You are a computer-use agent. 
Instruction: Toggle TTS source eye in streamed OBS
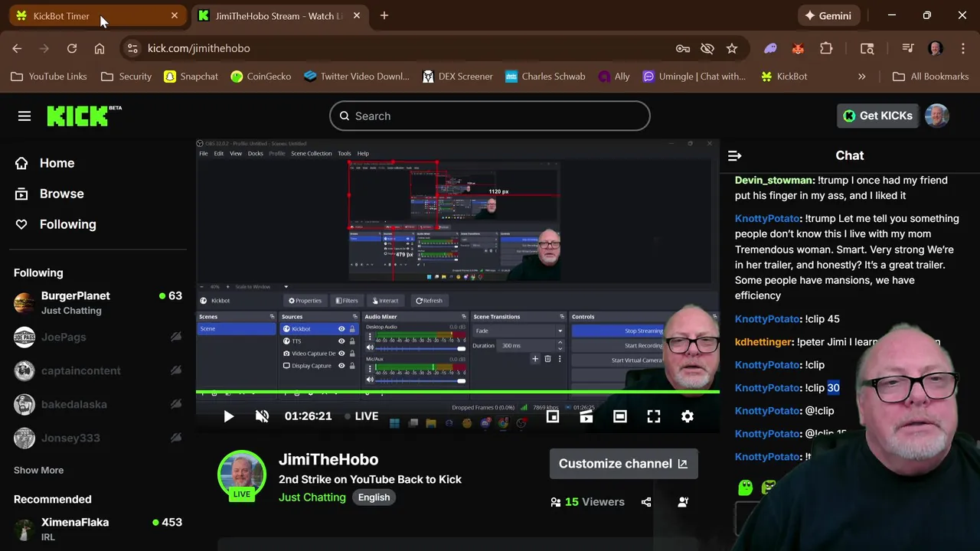click(341, 341)
